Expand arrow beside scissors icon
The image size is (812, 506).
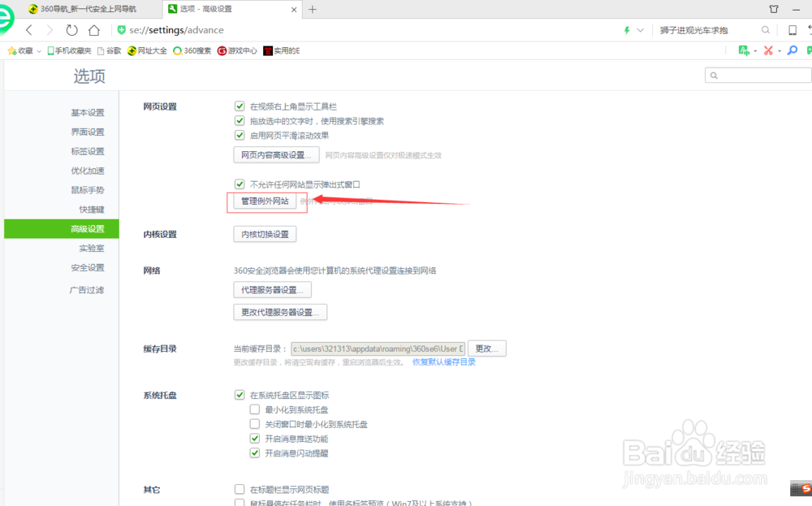click(x=780, y=50)
